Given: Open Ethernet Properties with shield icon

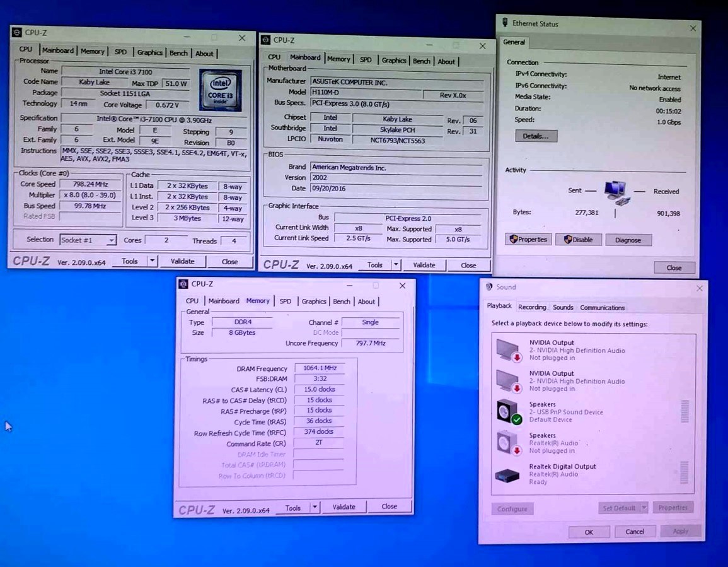Looking at the screenshot, I should (x=529, y=240).
